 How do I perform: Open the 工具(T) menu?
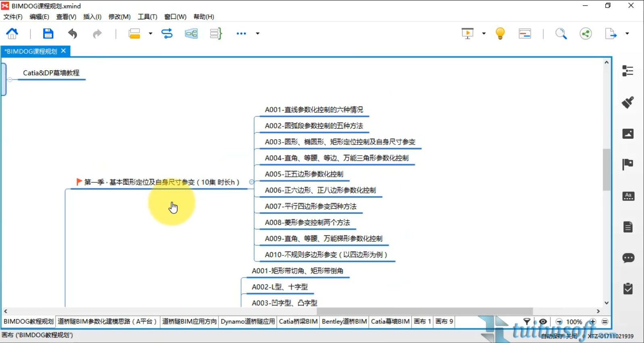pos(148,17)
